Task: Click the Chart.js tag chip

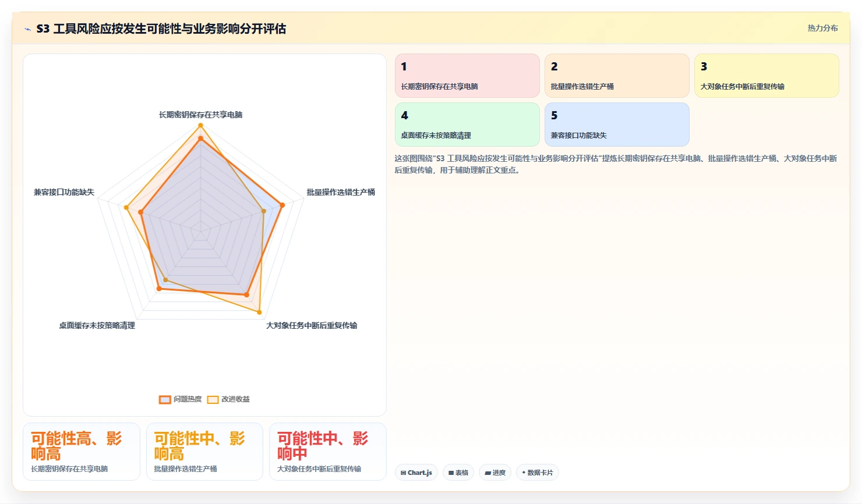Action: [x=416, y=473]
